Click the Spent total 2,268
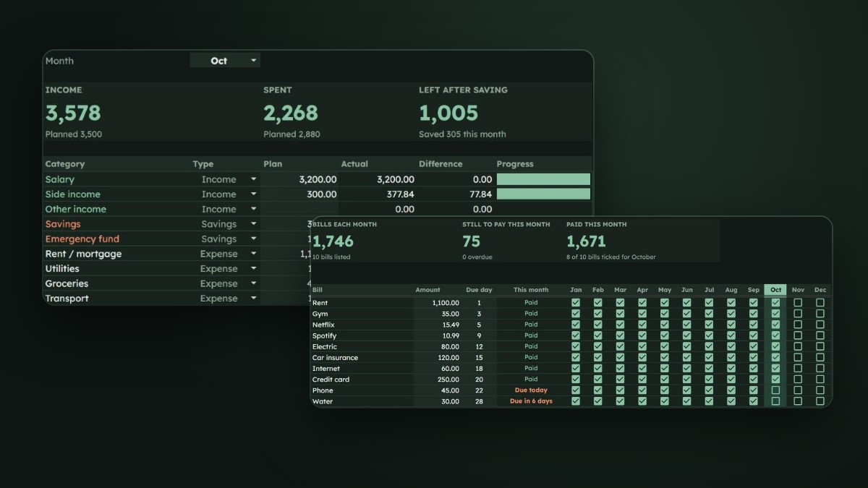 (x=291, y=113)
